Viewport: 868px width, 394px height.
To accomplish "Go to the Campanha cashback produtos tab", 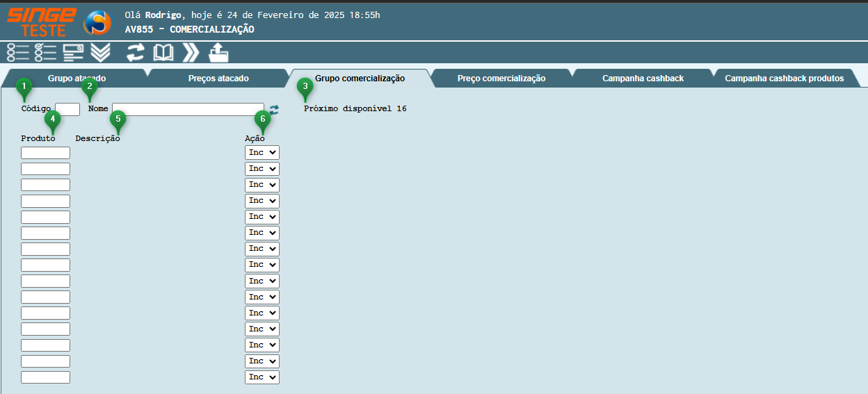I will [x=784, y=79].
